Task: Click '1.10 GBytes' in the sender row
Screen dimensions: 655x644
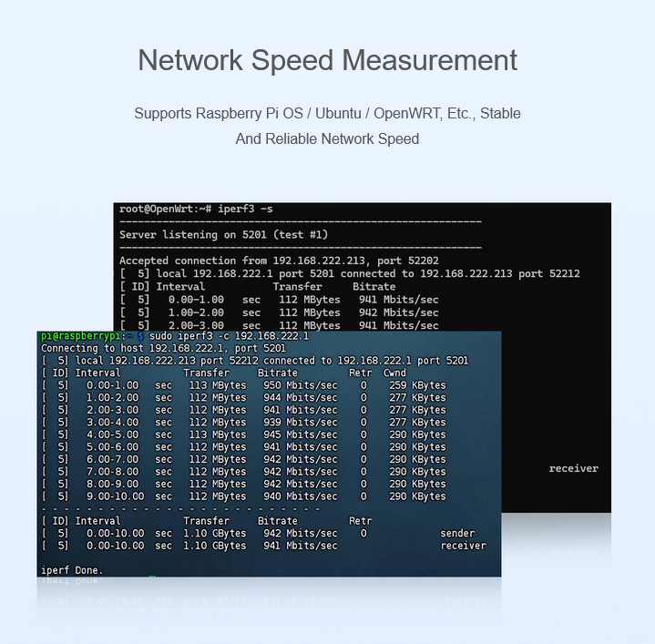Action: (x=215, y=533)
